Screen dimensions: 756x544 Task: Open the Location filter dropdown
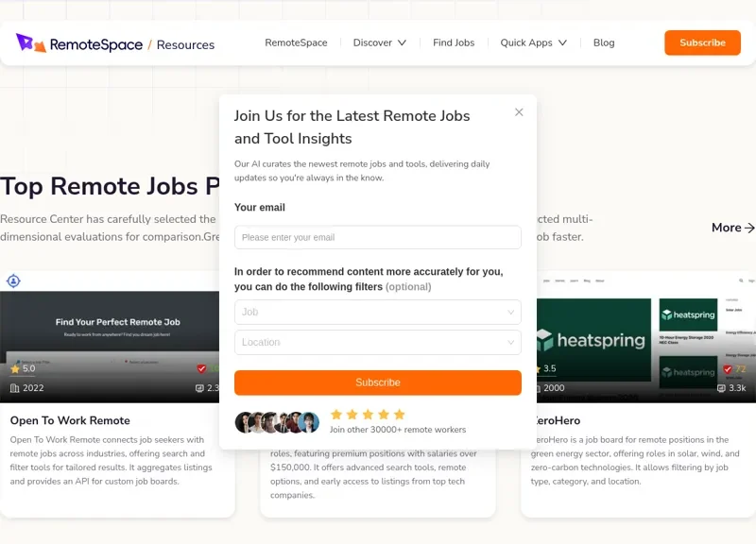coord(378,342)
